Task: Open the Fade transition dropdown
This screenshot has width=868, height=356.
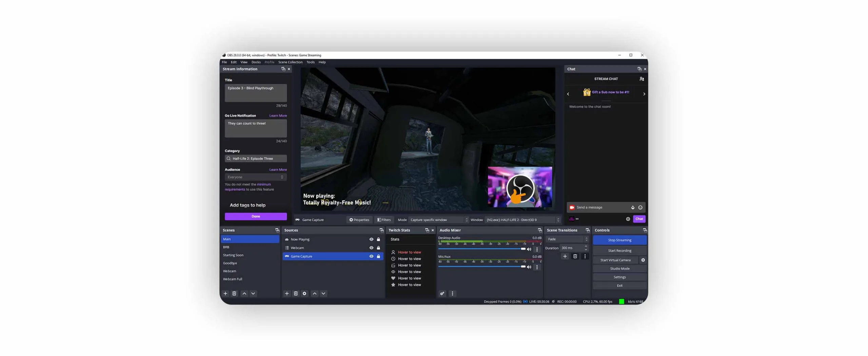Action: coord(567,239)
